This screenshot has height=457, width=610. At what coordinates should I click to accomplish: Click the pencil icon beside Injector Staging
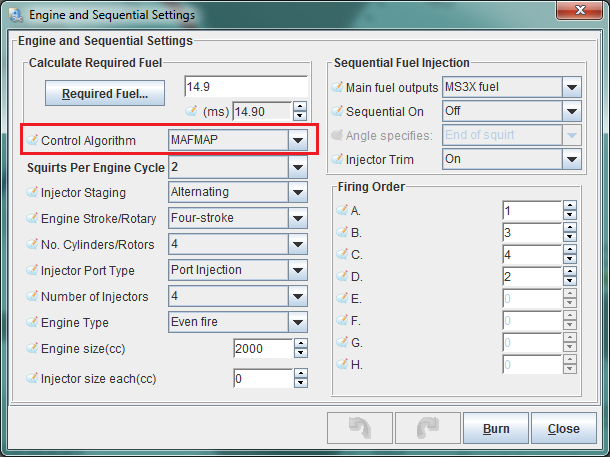[x=33, y=192]
